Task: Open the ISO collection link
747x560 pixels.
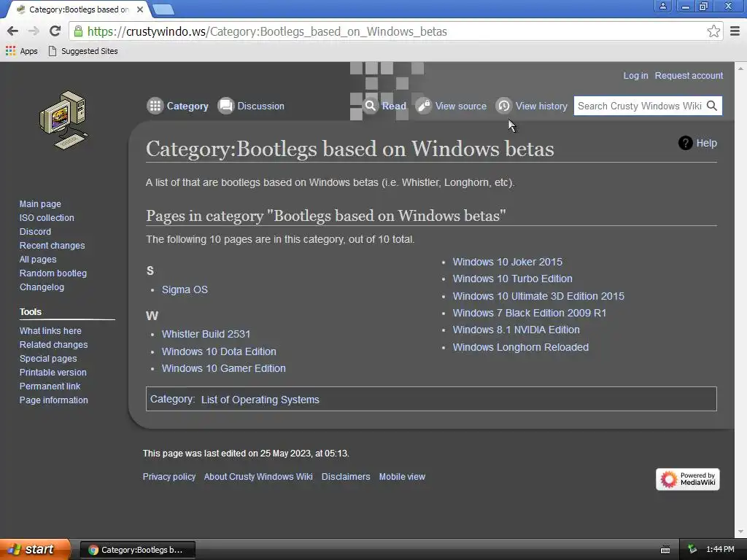Action: pos(47,217)
